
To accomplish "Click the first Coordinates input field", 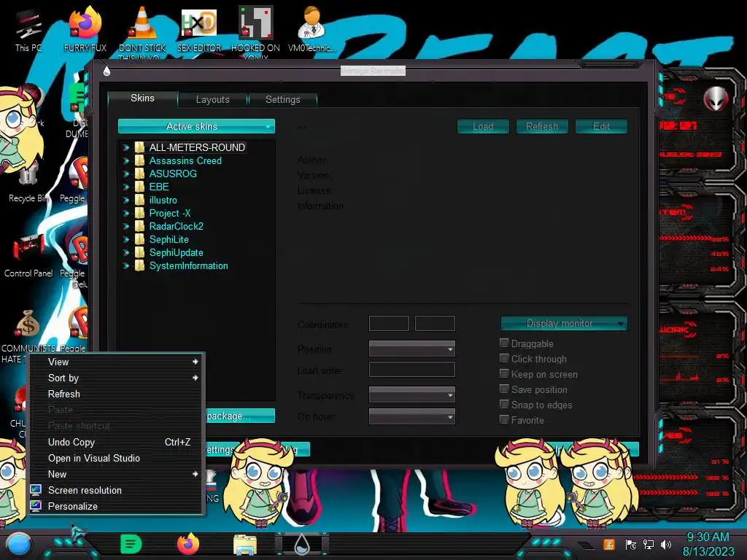I will 389,323.
